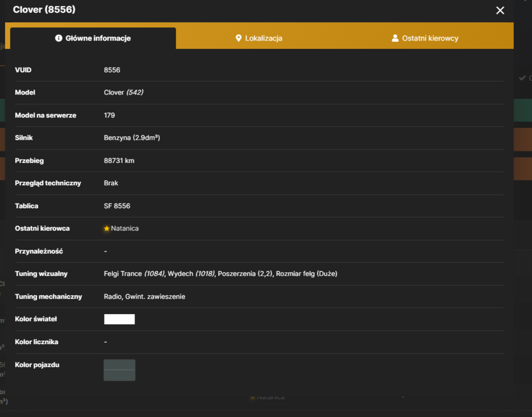Click plate value SF 8556
The image size is (532, 417).
point(117,206)
